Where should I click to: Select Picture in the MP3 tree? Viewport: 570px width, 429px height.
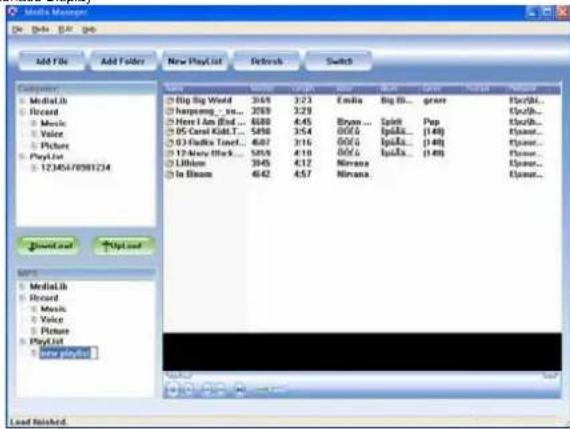pos(55,331)
